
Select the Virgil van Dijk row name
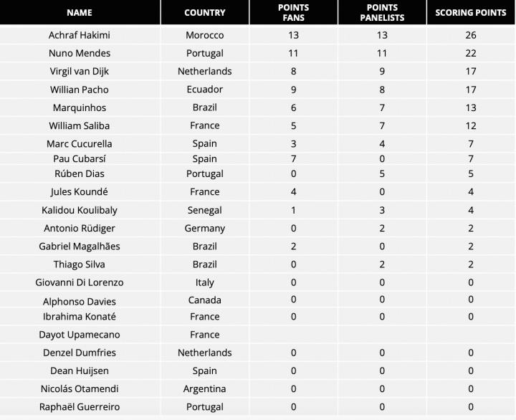(80, 71)
